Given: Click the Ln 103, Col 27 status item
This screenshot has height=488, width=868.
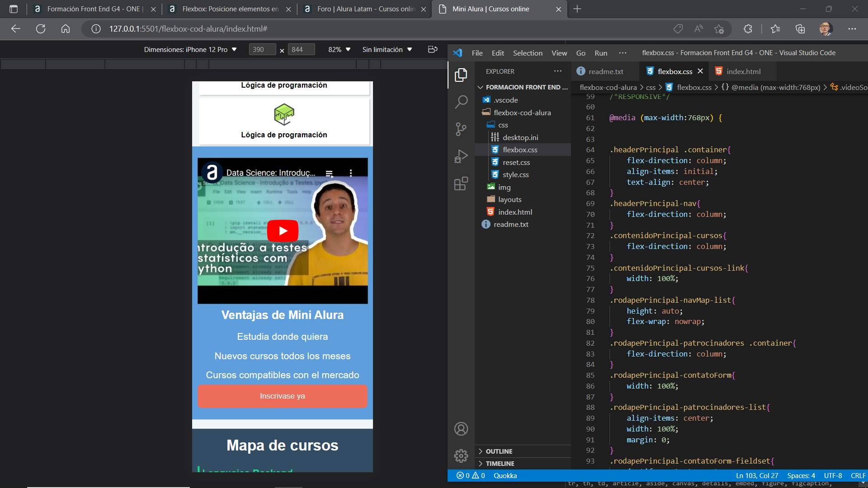Looking at the screenshot, I should coord(757,476).
